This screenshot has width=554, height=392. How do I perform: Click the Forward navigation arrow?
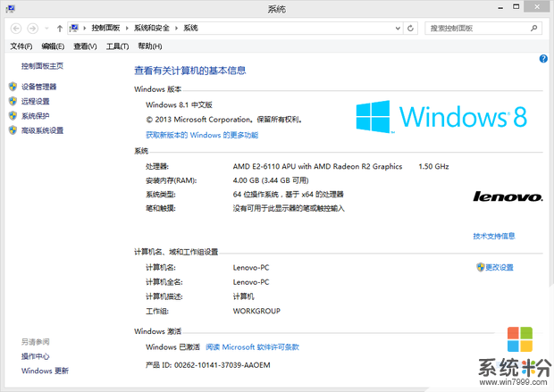(33, 29)
